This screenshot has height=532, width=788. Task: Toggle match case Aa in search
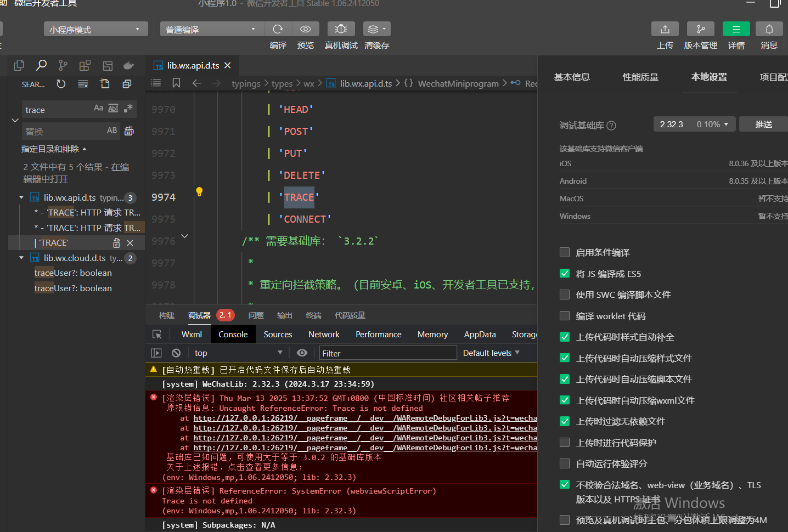pos(98,108)
